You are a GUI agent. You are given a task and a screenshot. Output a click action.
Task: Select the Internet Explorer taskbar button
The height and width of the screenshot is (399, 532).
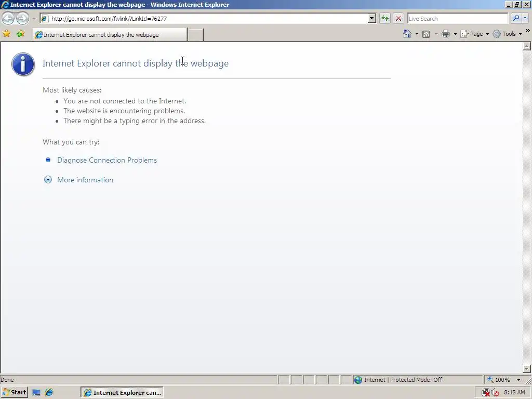click(x=122, y=393)
